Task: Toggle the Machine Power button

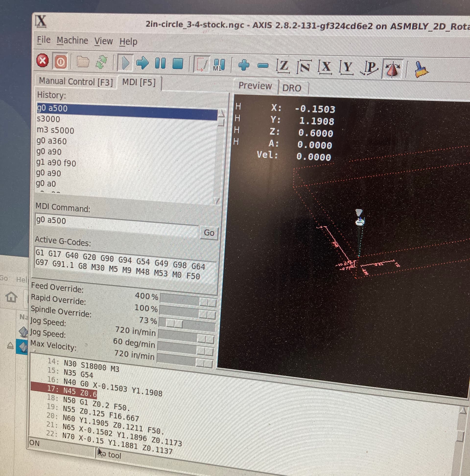Action: point(60,62)
